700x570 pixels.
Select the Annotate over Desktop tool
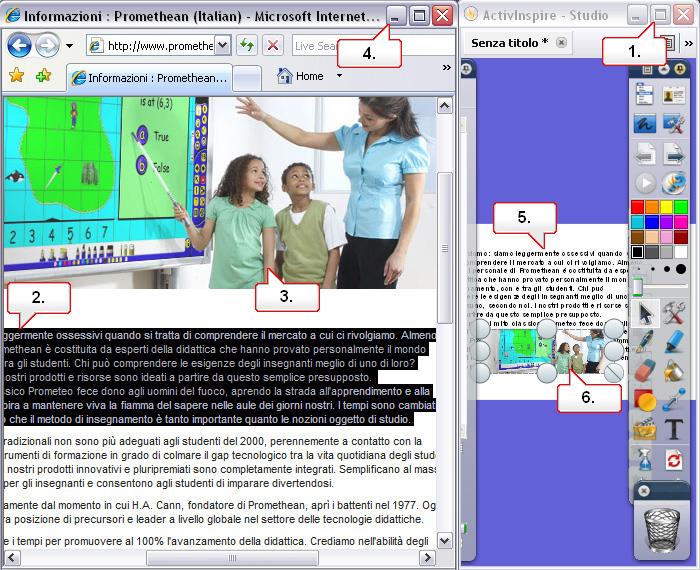pyautogui.click(x=644, y=124)
